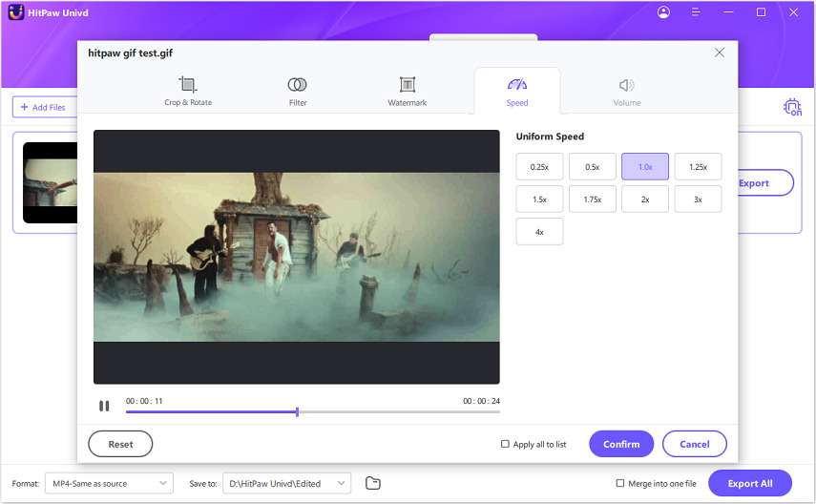
Task: Open the output folder icon
Action: (372, 483)
